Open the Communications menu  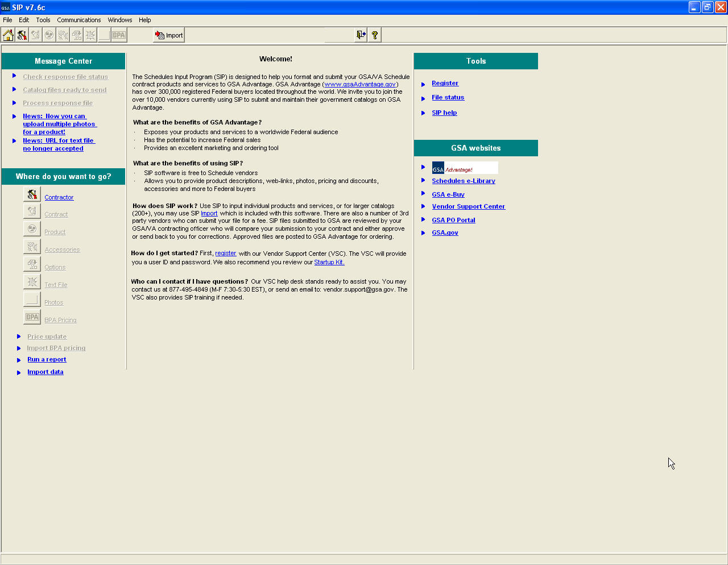tap(79, 20)
